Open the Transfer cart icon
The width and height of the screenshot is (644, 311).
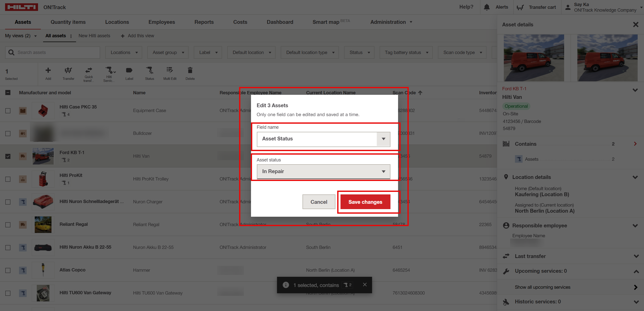520,7
